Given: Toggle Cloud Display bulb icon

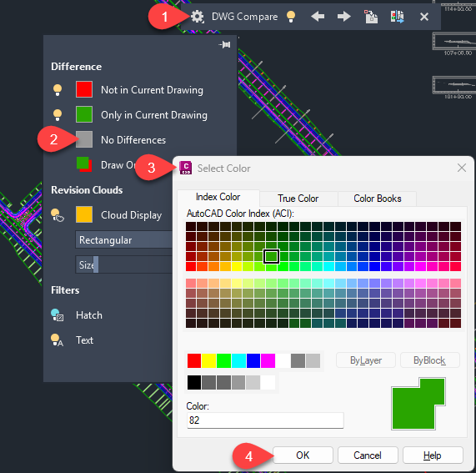Looking at the screenshot, I should pos(58,215).
